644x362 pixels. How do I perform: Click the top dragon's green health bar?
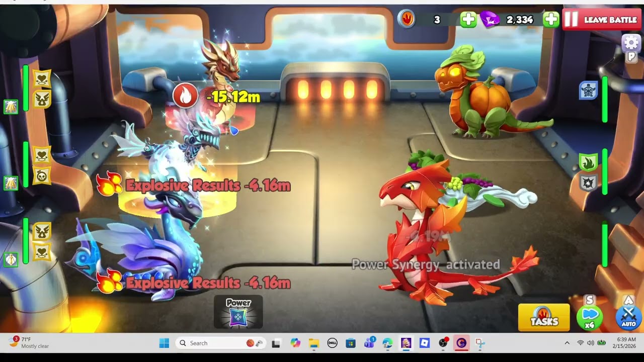tap(26, 88)
